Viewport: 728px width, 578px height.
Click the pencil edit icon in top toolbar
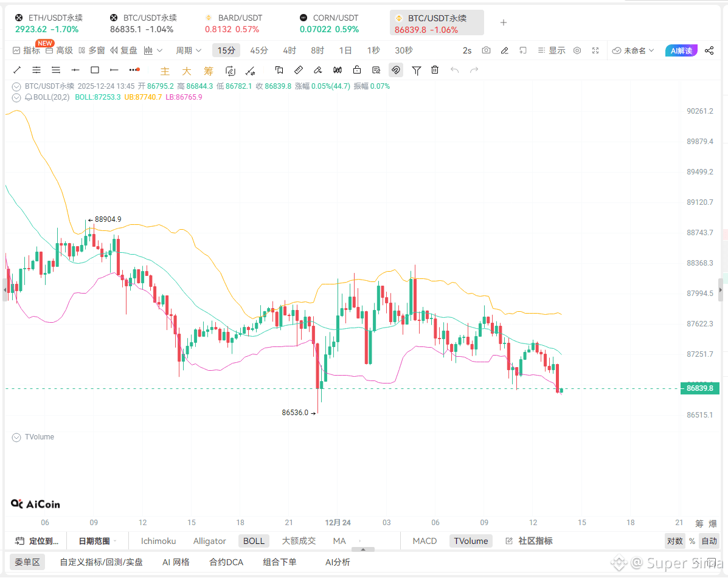coord(505,50)
